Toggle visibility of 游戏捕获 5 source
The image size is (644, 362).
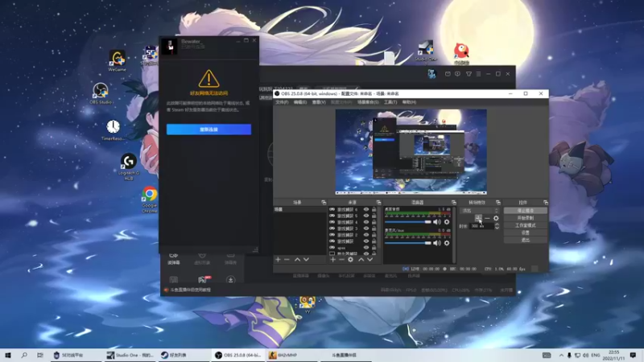click(366, 216)
